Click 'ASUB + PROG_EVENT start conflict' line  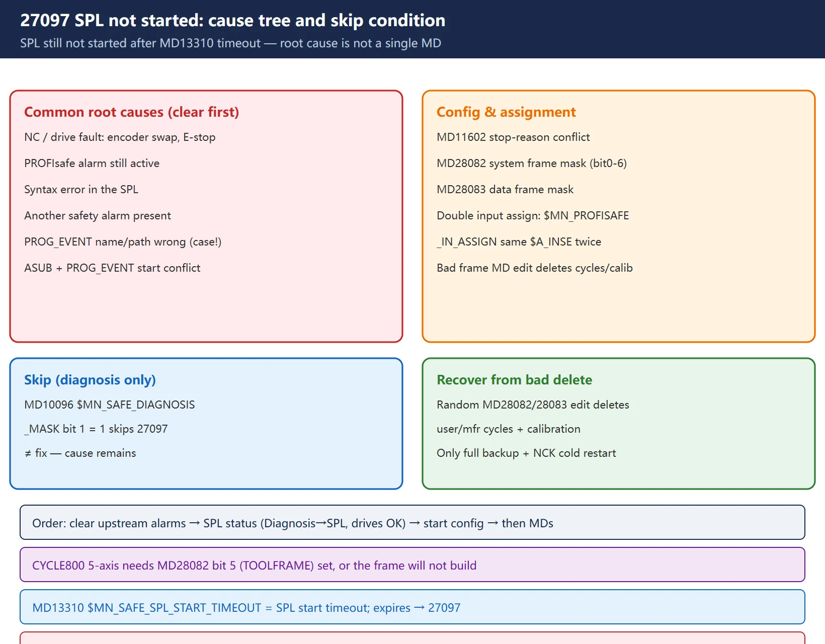click(112, 268)
